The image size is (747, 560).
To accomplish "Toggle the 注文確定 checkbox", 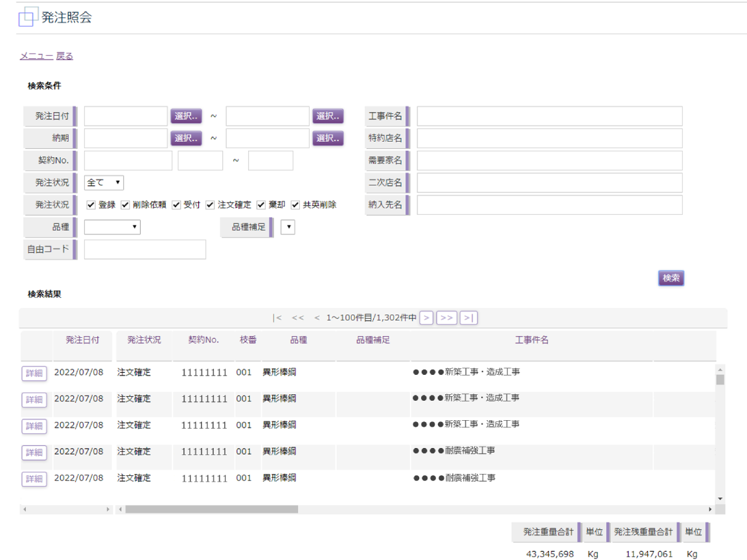I will tap(210, 205).
